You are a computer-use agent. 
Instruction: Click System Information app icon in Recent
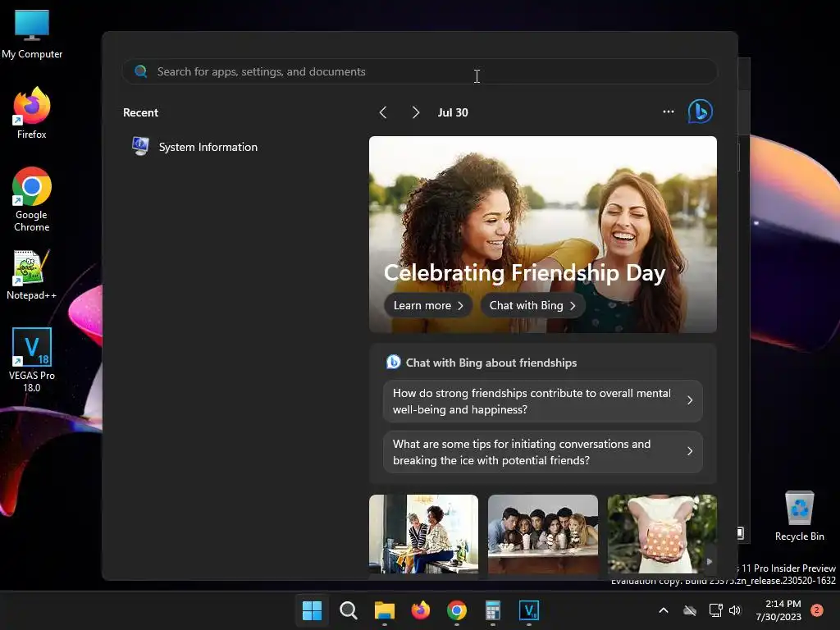coord(140,146)
